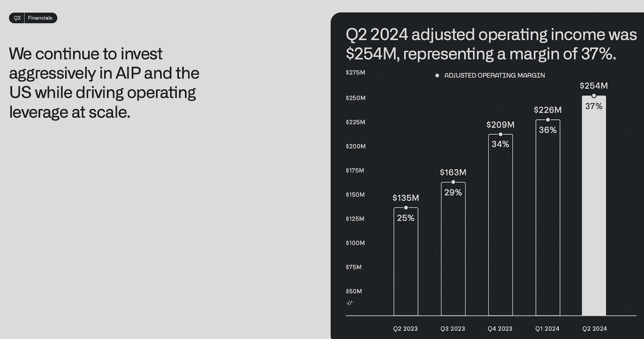This screenshot has height=339, width=644.
Task: Select the Q1 2024 x-axis label
Action: (x=547, y=329)
